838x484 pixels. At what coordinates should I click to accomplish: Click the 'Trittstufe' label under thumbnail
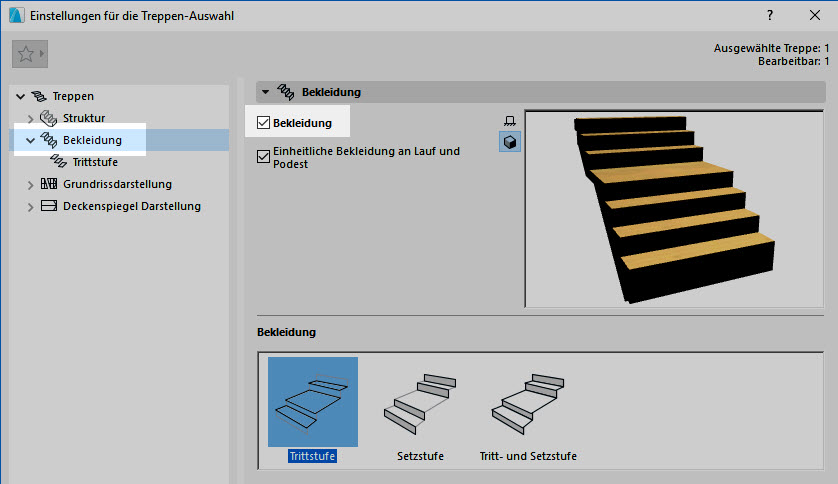(313, 456)
